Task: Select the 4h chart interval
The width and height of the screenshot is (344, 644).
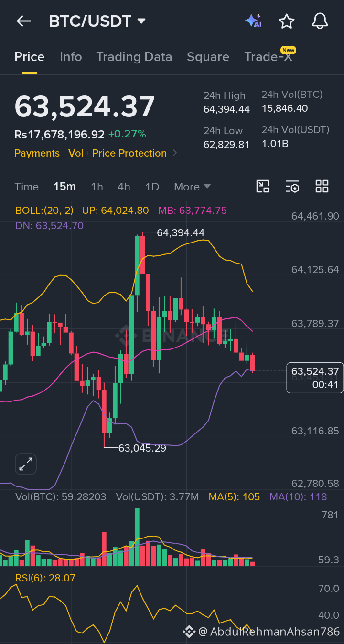Action: 124,187
